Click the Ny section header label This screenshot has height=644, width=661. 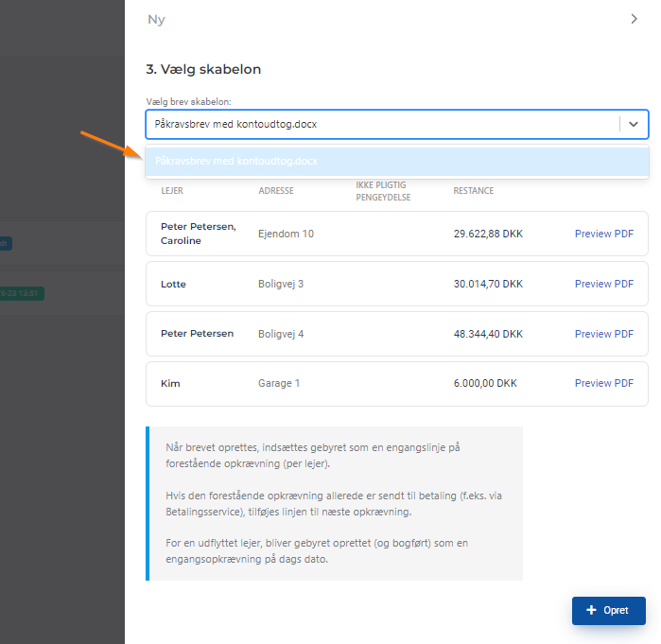pyautogui.click(x=156, y=19)
